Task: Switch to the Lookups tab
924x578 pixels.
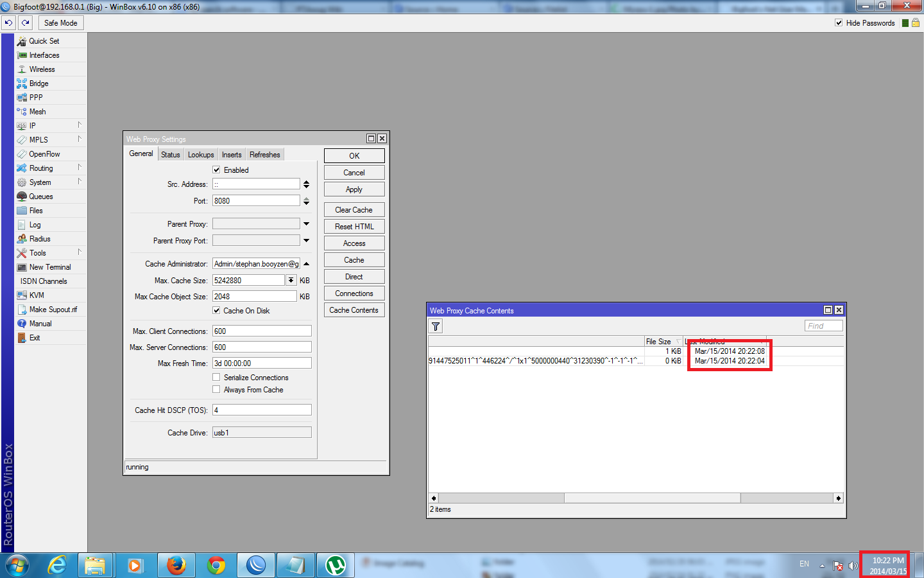Action: (201, 155)
